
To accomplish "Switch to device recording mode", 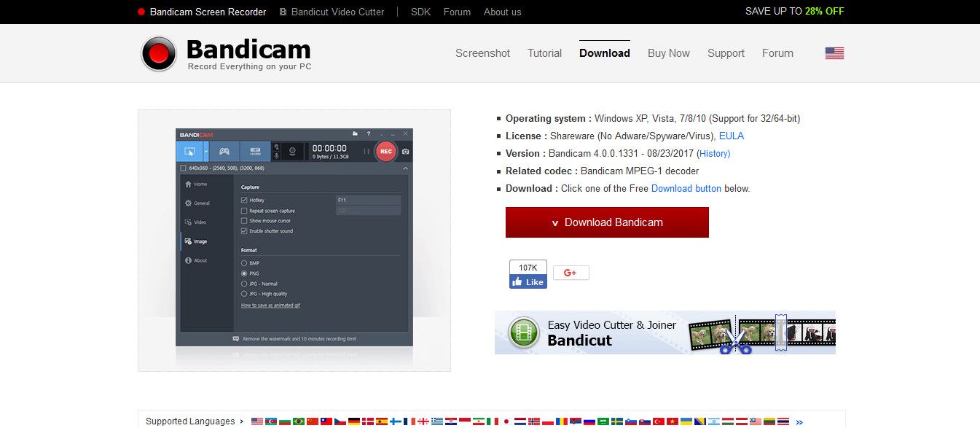I will 255,150.
